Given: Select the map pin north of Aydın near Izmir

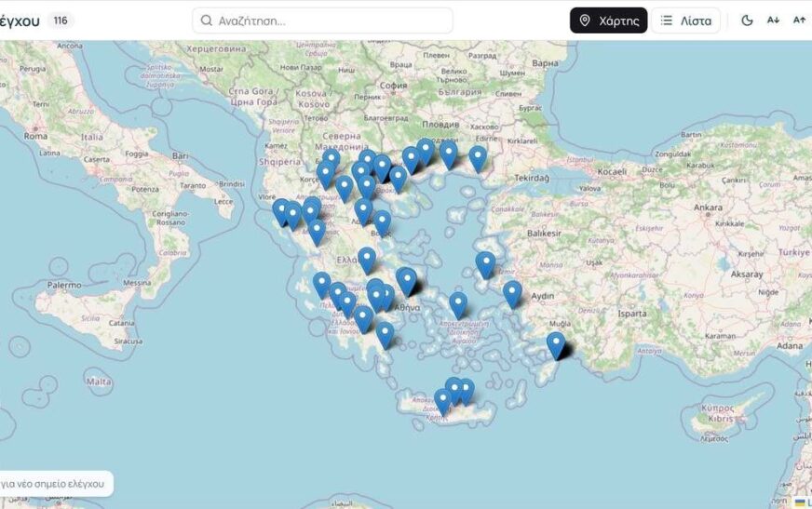Looking at the screenshot, I should point(485,265).
